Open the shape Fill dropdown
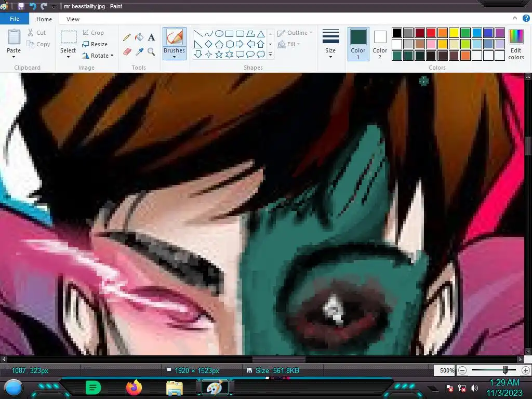The width and height of the screenshot is (532, 399). 289,44
